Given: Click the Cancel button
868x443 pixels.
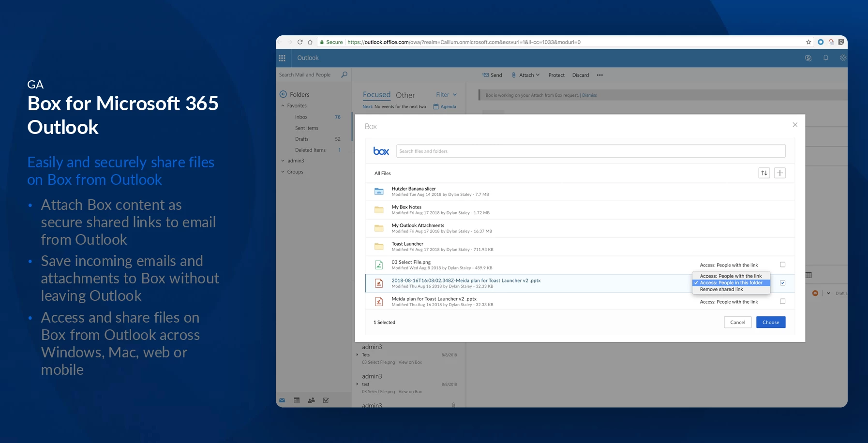Looking at the screenshot, I should (x=737, y=322).
